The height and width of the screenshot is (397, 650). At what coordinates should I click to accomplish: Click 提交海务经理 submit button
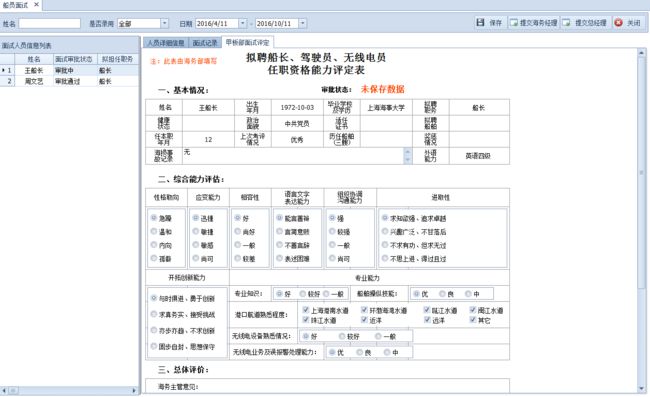pyautogui.click(x=534, y=23)
